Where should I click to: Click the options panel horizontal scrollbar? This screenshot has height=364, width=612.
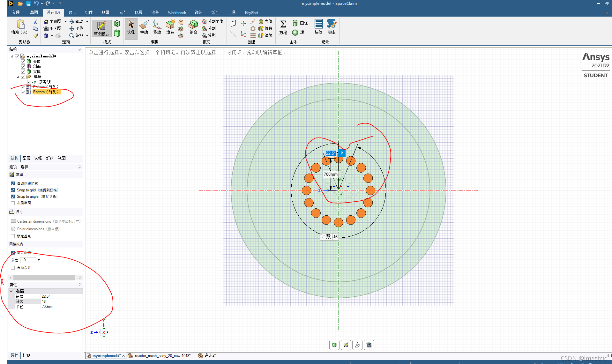[45, 278]
